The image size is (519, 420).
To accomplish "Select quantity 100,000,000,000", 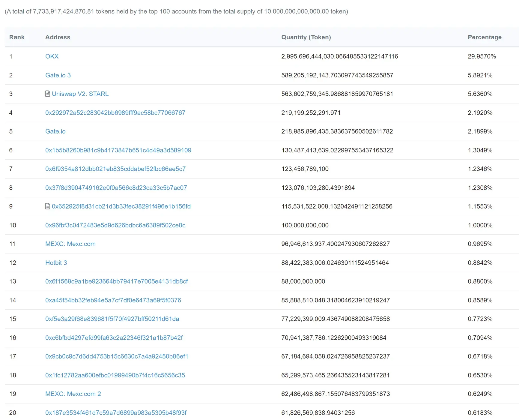I will (305, 225).
